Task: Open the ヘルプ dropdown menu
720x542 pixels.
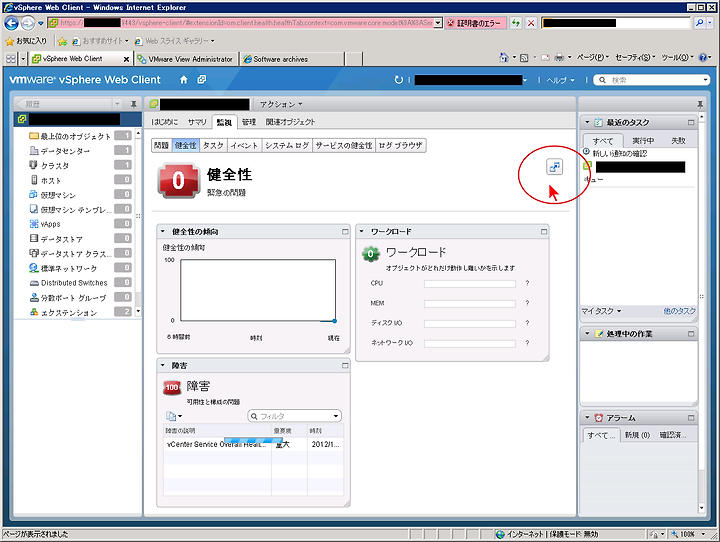Action: click(560, 80)
